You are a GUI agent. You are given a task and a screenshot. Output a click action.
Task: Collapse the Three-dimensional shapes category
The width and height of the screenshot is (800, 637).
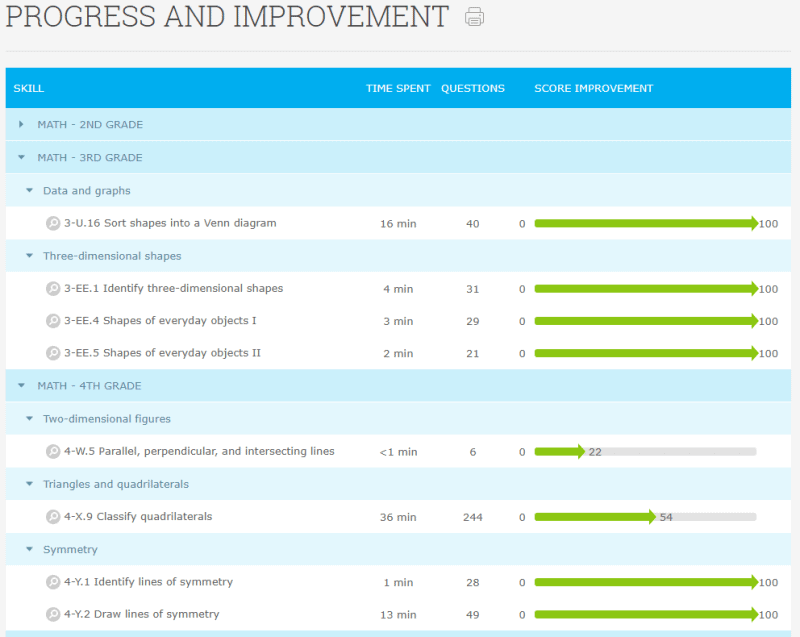point(29,255)
